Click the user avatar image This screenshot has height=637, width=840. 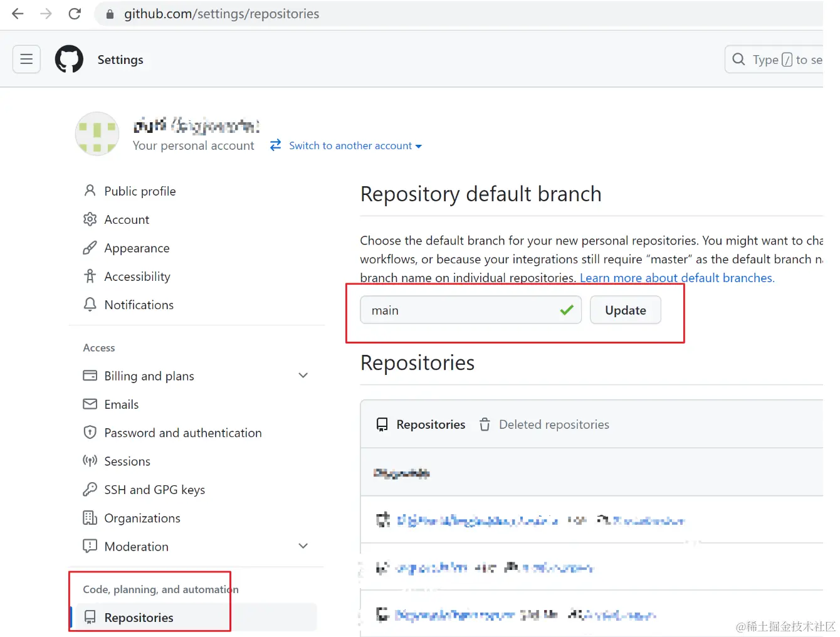coord(97,134)
